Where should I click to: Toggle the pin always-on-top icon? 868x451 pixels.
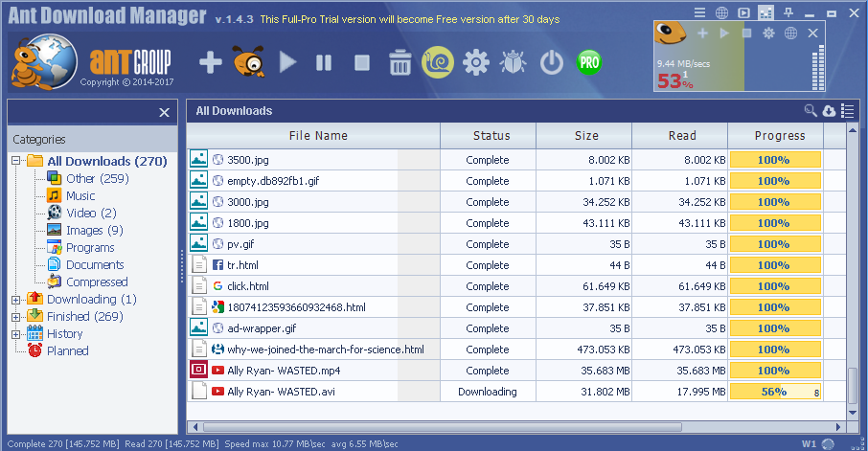click(x=788, y=12)
